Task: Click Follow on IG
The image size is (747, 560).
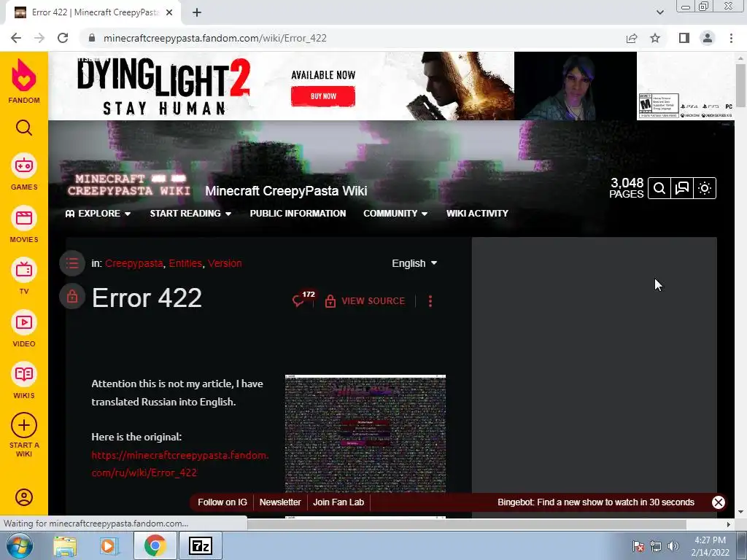Action: [222, 502]
